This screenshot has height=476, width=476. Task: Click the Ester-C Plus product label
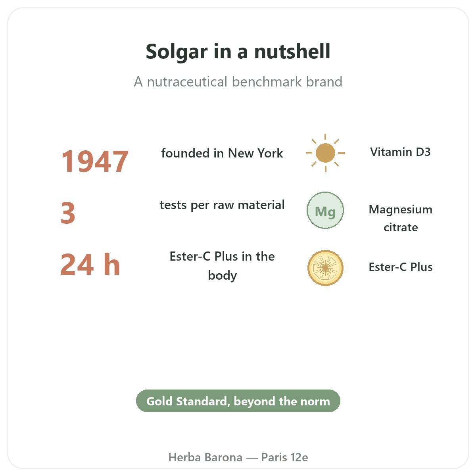[401, 267]
